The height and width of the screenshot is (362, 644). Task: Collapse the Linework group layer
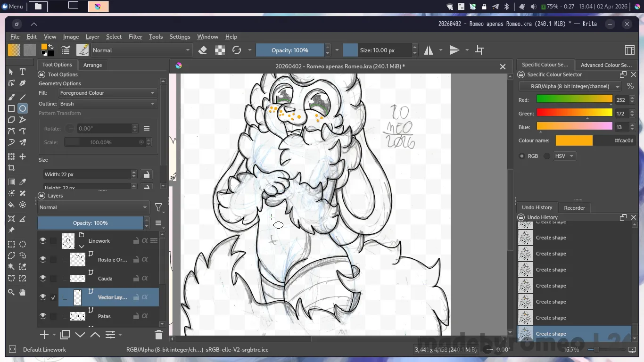pyautogui.click(x=82, y=246)
